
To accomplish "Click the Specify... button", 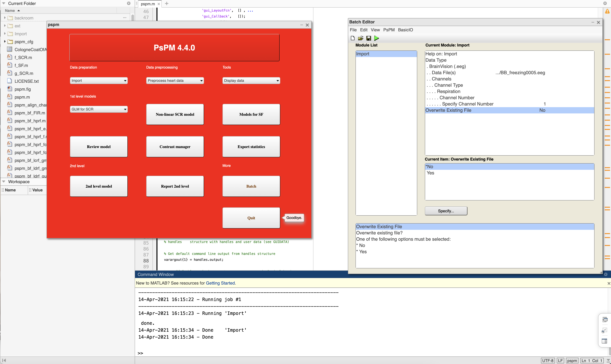I will (446, 211).
